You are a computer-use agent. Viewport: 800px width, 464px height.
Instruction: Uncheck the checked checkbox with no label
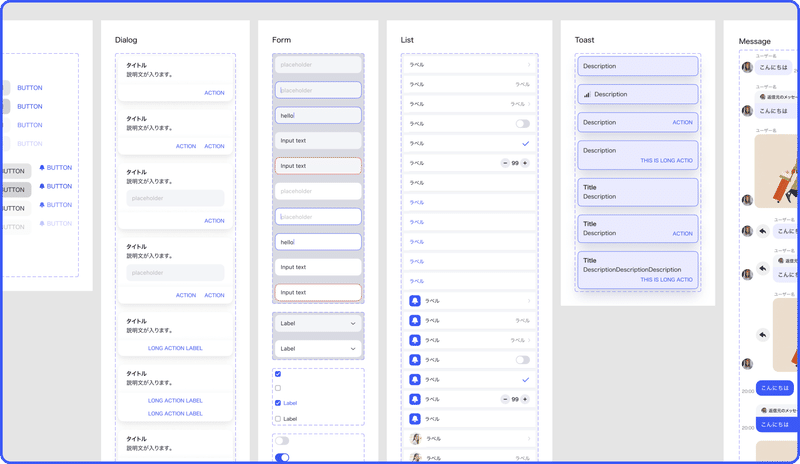278,374
